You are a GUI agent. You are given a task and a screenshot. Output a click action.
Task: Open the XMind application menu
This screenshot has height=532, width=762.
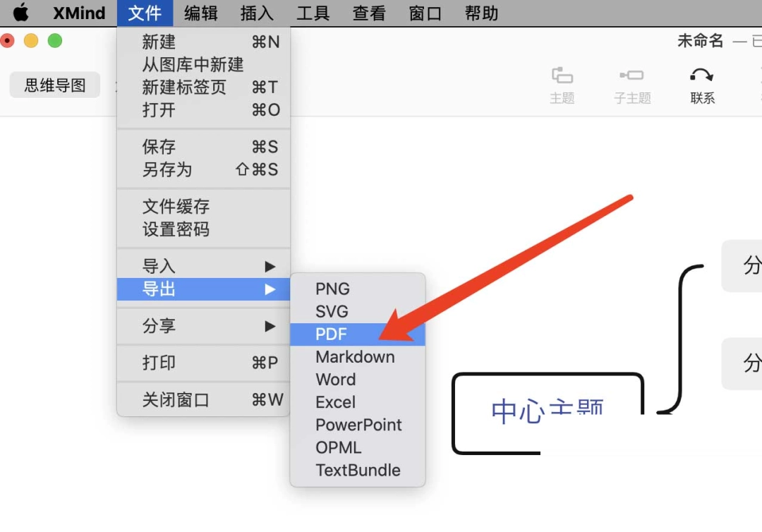79,13
